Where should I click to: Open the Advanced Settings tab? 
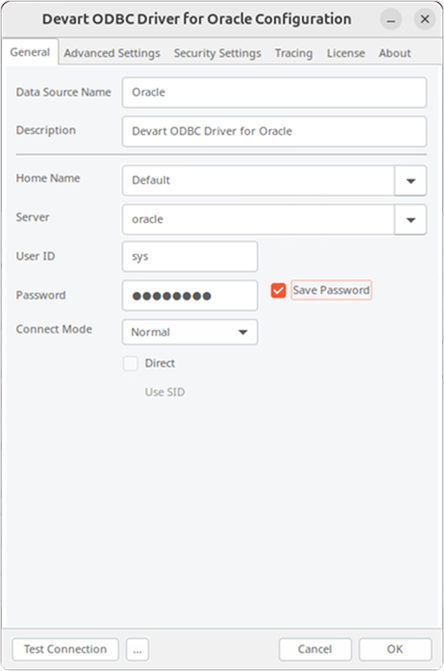click(112, 53)
